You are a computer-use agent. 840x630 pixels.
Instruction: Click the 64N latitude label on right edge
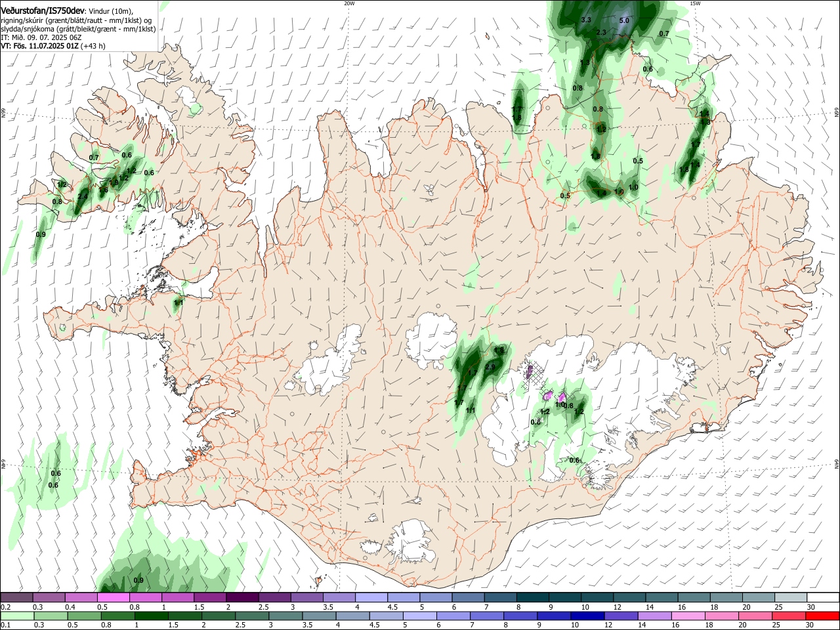click(837, 463)
